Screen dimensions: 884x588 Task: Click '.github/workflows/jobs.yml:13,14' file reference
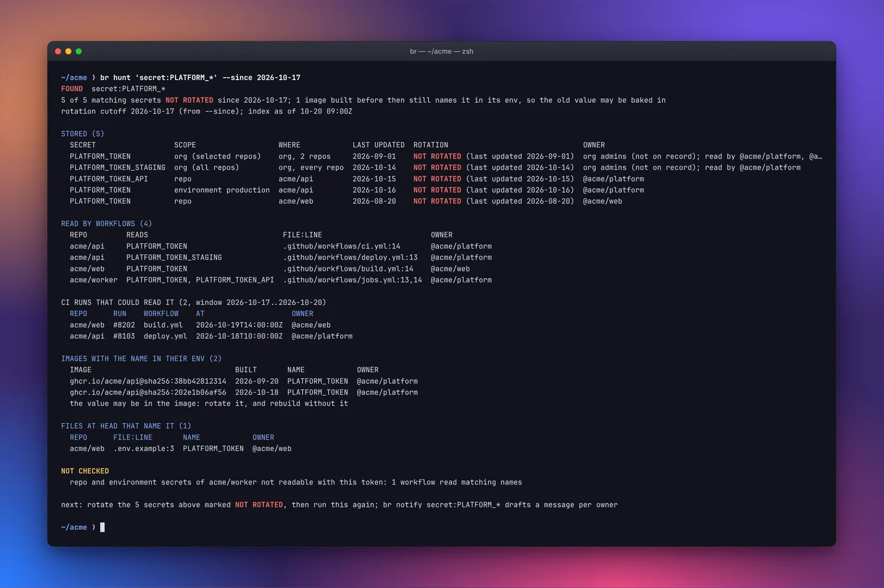352,280
